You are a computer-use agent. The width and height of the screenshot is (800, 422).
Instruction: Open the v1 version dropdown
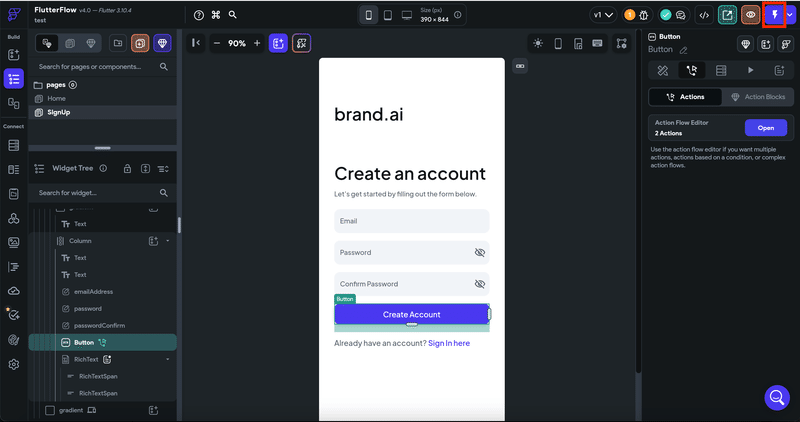pos(603,15)
